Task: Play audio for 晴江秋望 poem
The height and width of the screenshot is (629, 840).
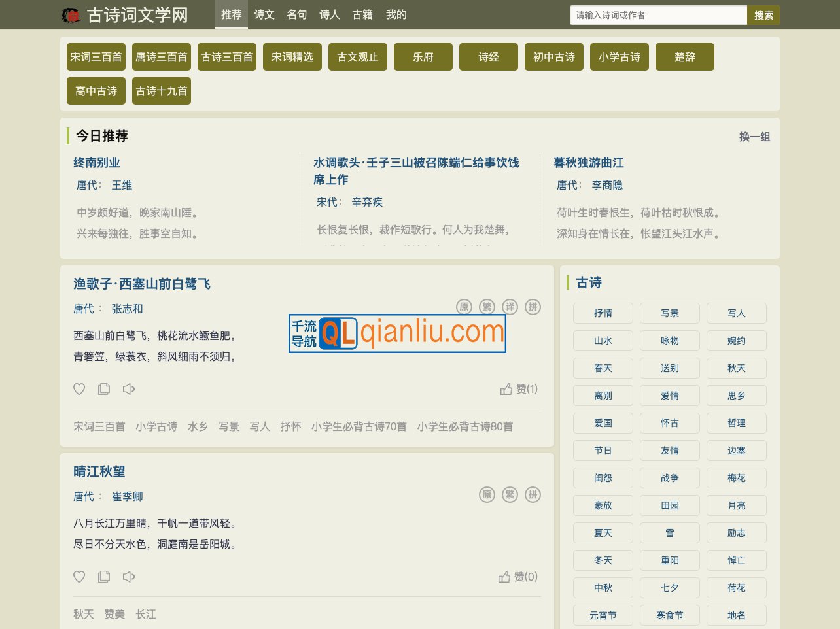Action: (x=128, y=577)
